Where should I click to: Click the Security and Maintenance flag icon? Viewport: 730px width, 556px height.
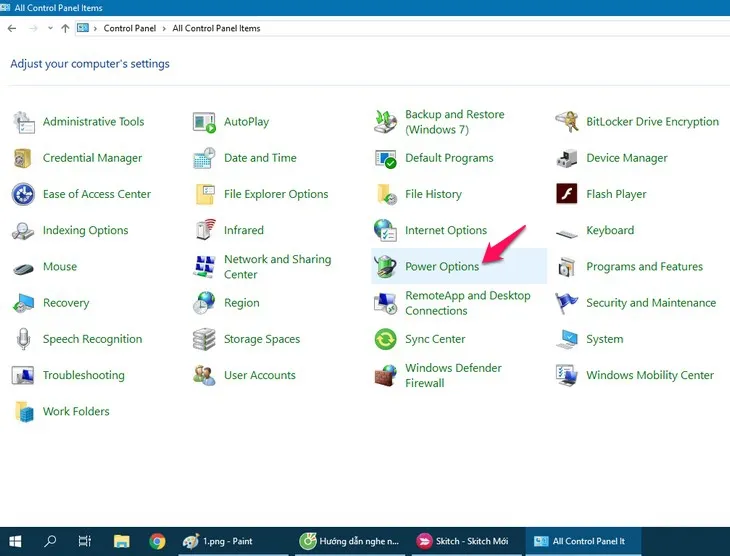point(567,303)
